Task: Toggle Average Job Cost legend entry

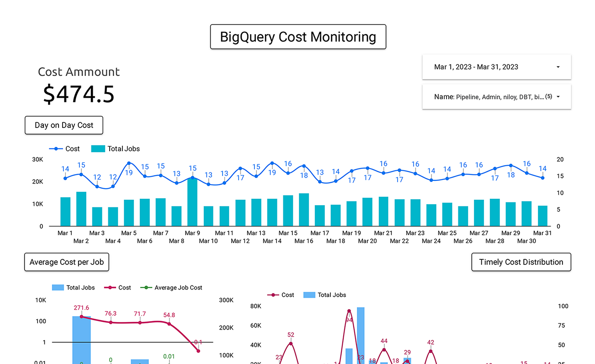Action: point(171,288)
